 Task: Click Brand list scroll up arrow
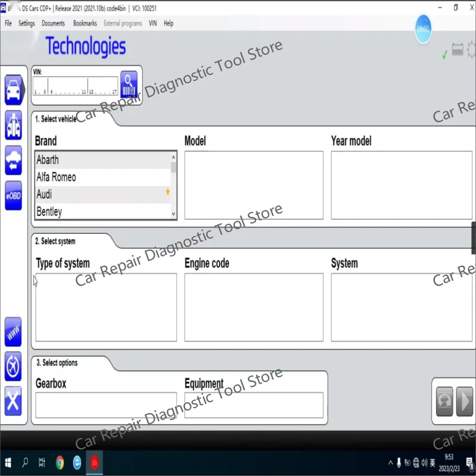click(173, 157)
